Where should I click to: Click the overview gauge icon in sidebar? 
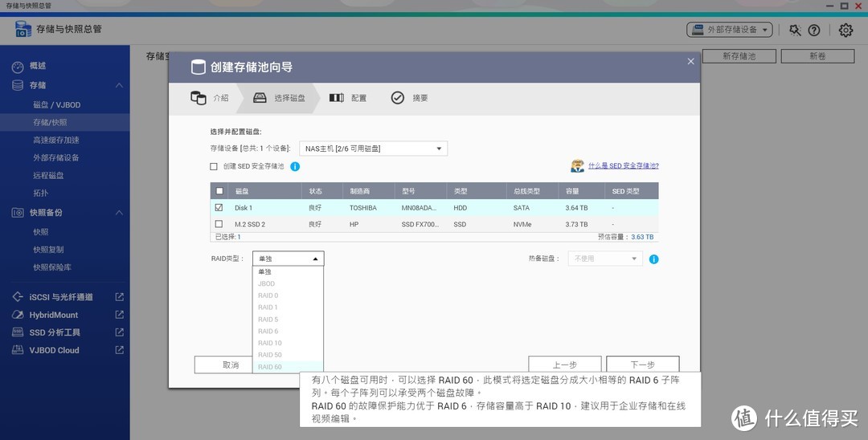click(x=18, y=67)
